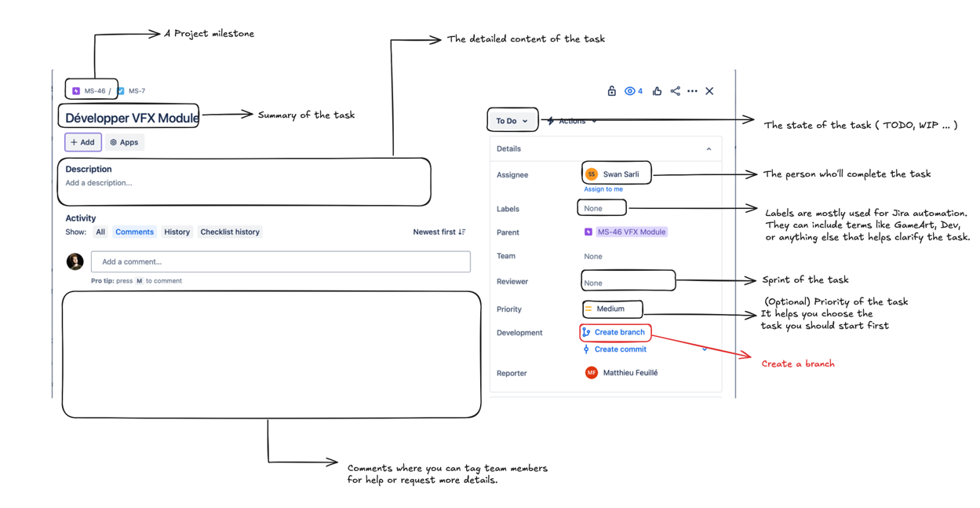The image size is (980, 508).
Task: Select the MS-7 task type icon
Action: (x=122, y=90)
